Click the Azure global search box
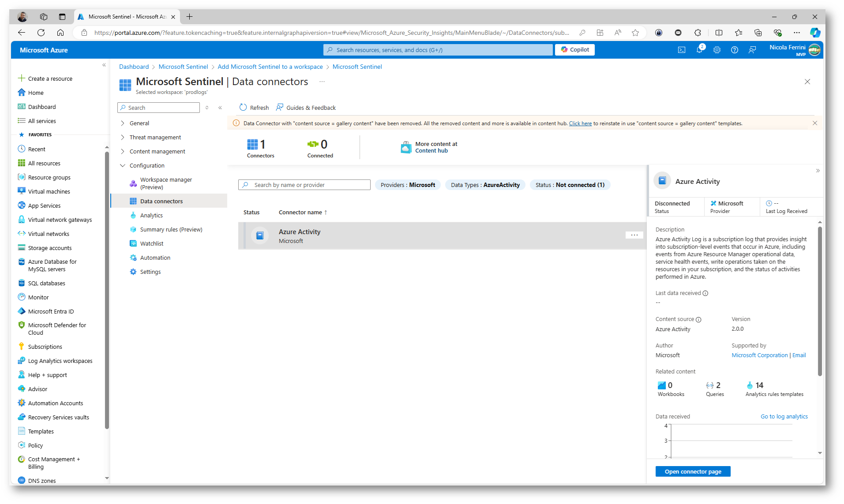 pos(438,50)
